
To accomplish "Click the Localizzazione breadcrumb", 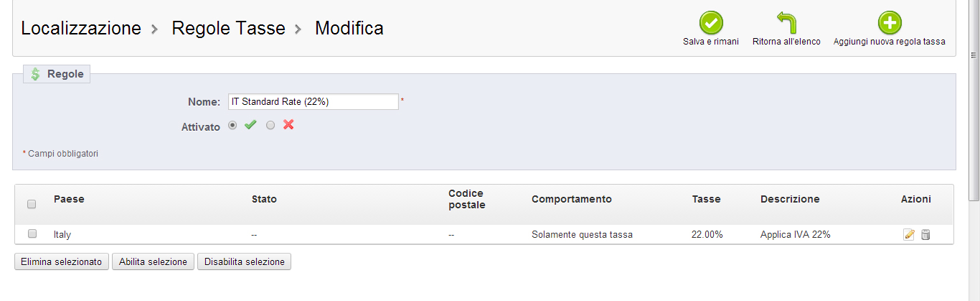I will tap(81, 29).
